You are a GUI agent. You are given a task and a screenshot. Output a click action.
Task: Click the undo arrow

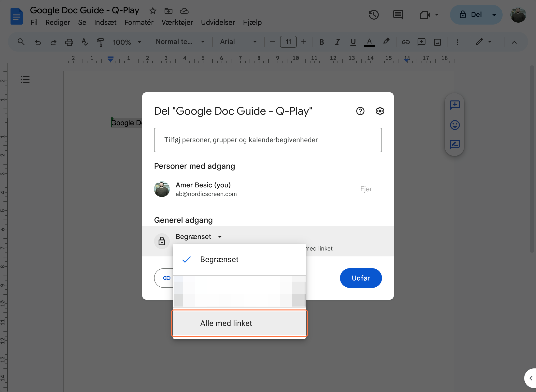pyautogui.click(x=38, y=42)
